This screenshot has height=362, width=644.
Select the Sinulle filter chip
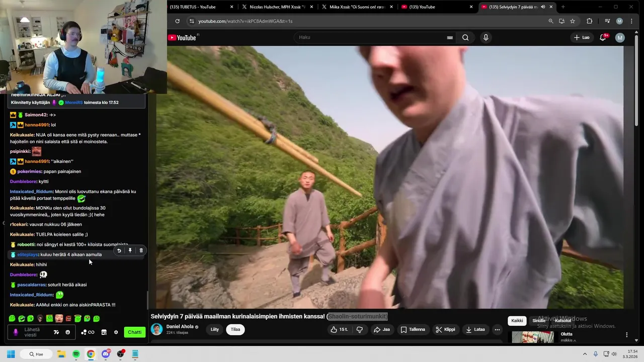coord(539,321)
